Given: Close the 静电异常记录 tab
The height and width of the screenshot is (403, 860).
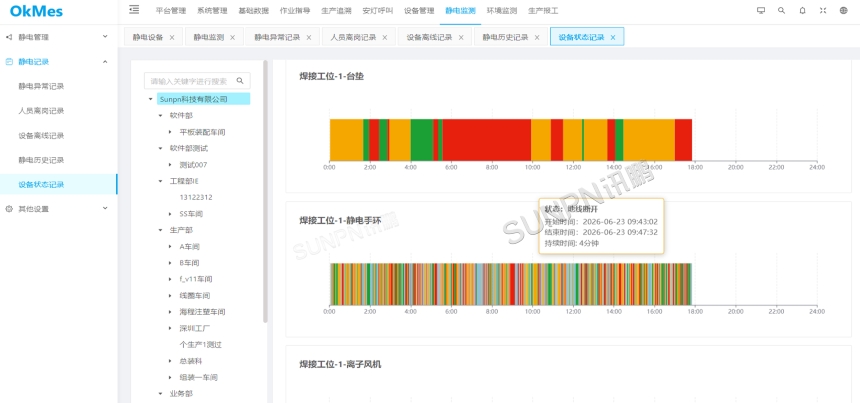Looking at the screenshot, I should 309,37.
